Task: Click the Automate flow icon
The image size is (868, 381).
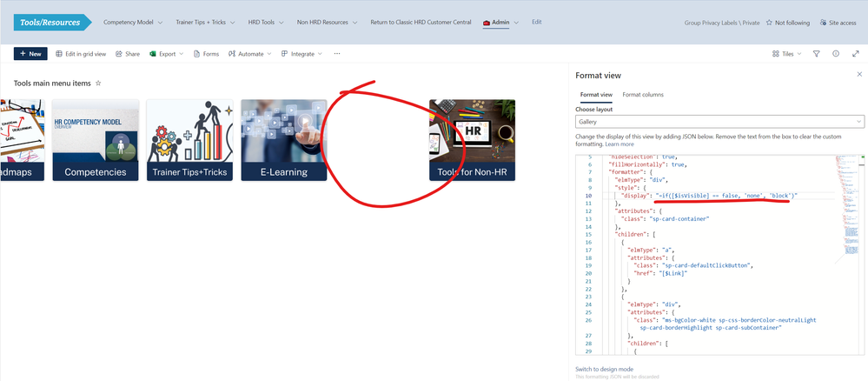Action: click(233, 54)
